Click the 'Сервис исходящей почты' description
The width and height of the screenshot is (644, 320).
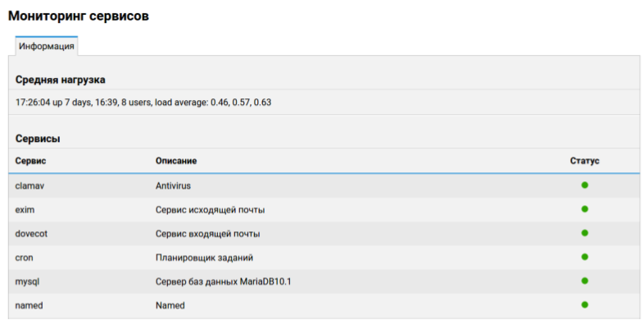click(210, 210)
